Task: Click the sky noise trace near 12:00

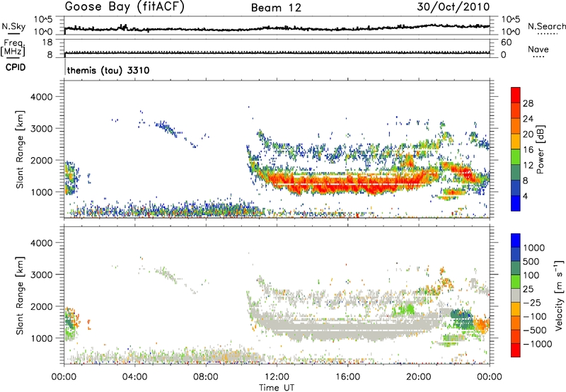Action: (277, 28)
